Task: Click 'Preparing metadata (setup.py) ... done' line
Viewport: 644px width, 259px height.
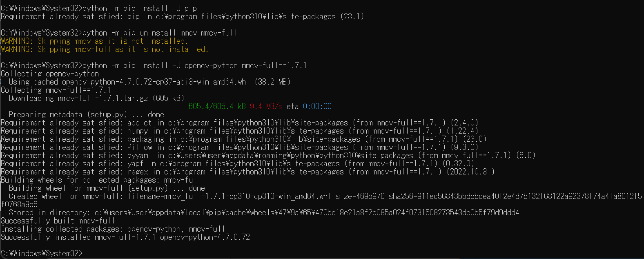Action: pyautogui.click(x=87, y=114)
